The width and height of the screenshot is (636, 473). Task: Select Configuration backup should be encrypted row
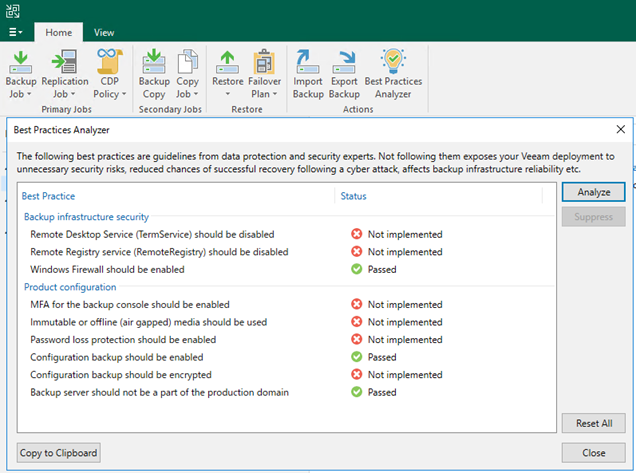(286, 375)
